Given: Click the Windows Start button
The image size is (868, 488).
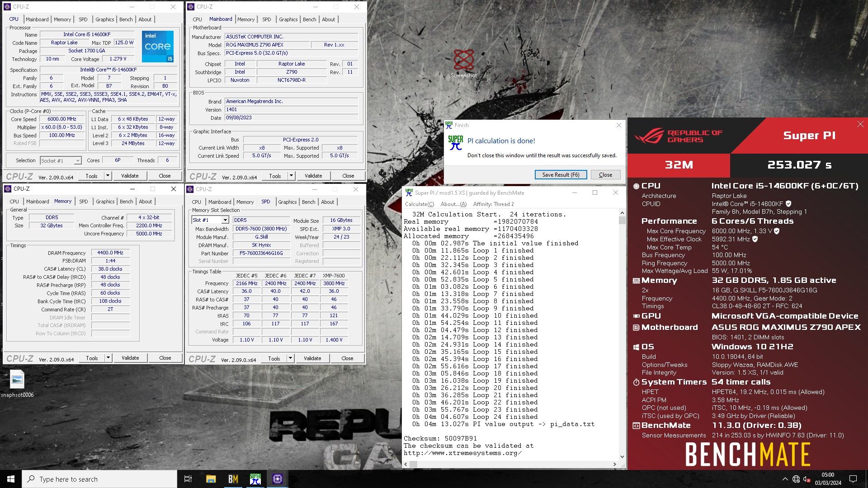Looking at the screenshot, I should 11,479.
